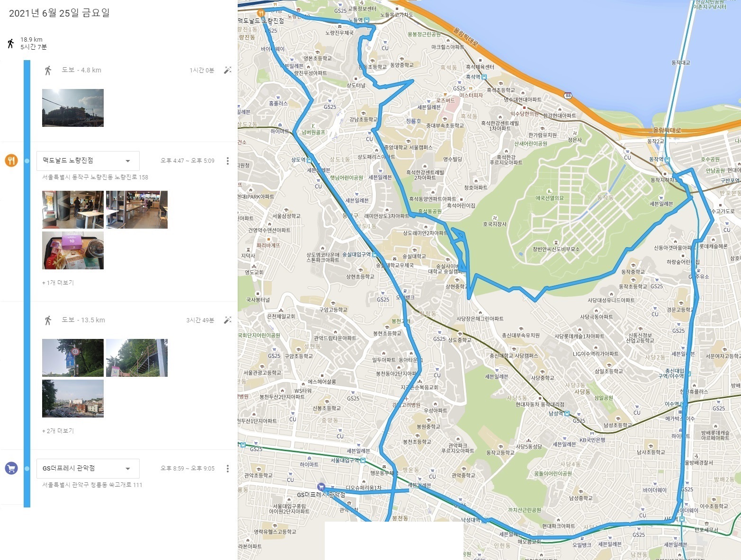Click the total distance walking summary icon
The image size is (741, 560).
click(10, 44)
